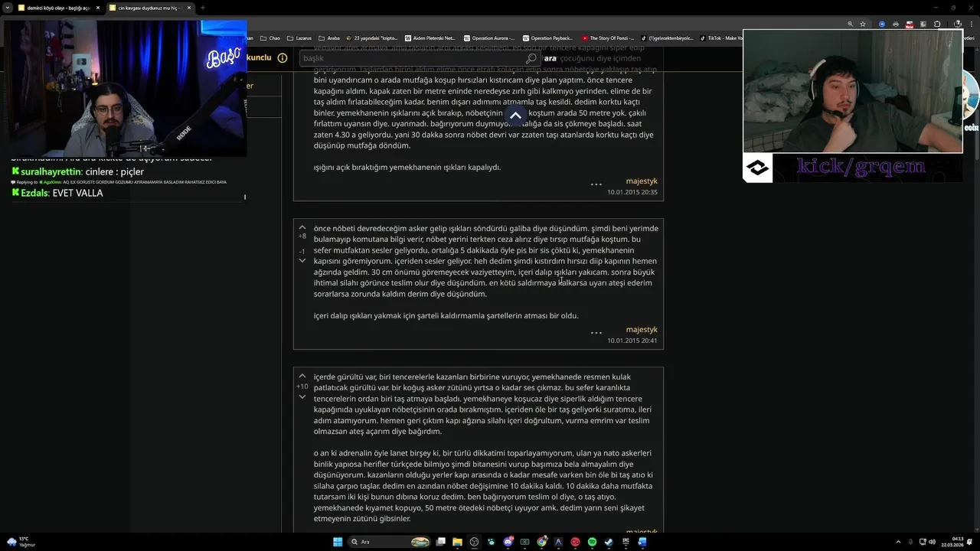Open the volume control in system tray
The width and height of the screenshot is (980, 551).
[x=932, y=542]
